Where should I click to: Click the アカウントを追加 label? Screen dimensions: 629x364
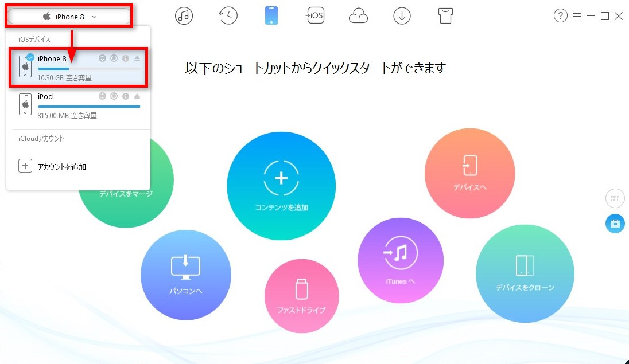62,167
